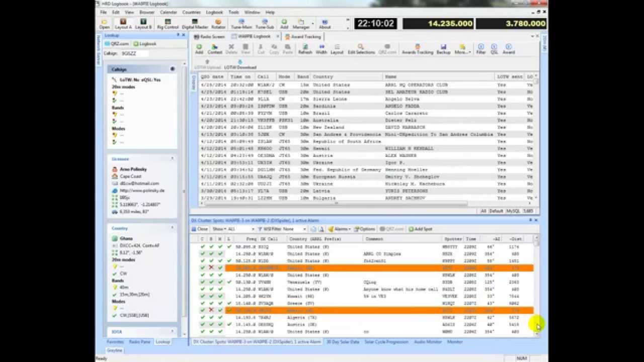Open the Logbook menu
The width and height of the screenshot is (644, 362).
pos(214,12)
